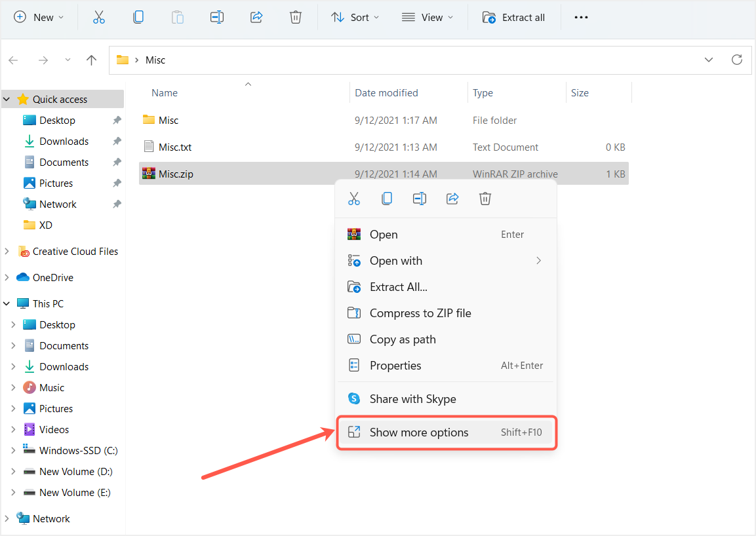
Task: Expand the OneDrive tree node
Action: (7, 277)
